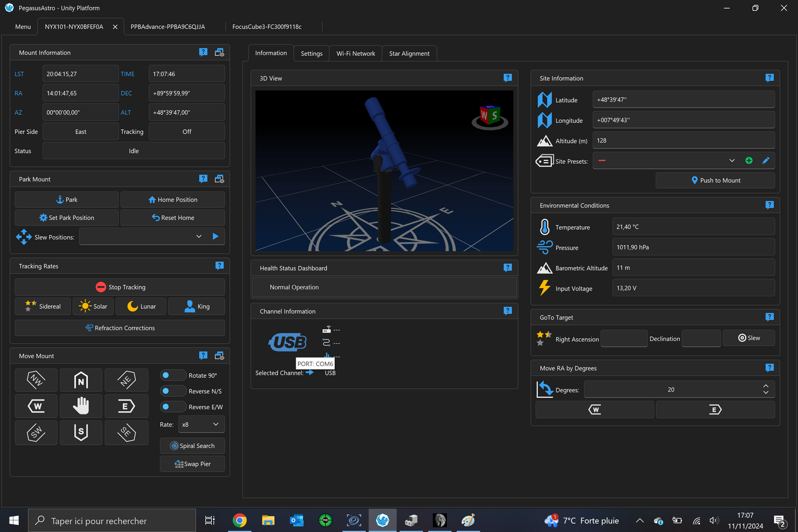The image size is (798, 532).
Task: Apply Refraction Corrections
Action: click(x=120, y=328)
